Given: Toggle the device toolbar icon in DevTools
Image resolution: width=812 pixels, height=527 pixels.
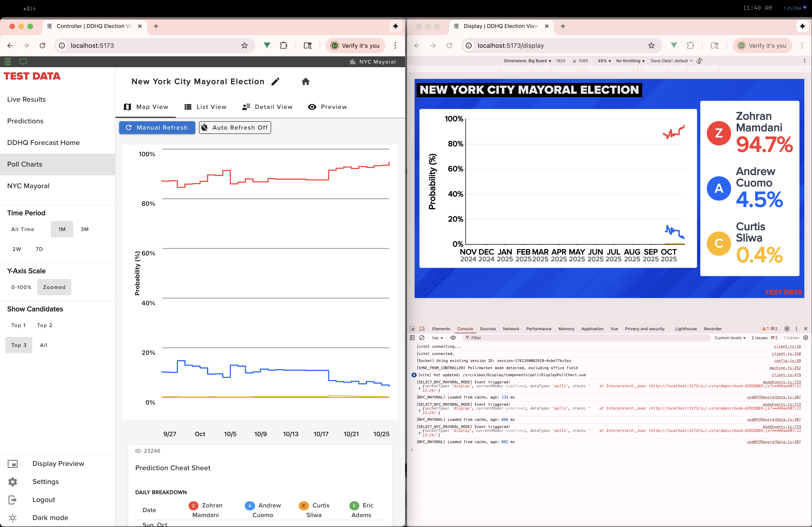Looking at the screenshot, I should coord(422,329).
